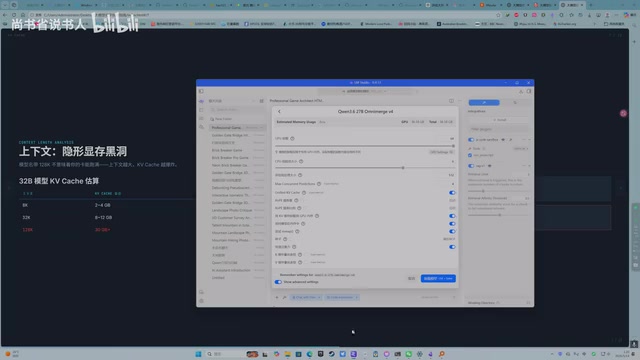Image resolution: width=640 pixels, height=360 pixels.
Task: Switch to the second tab in right panel
Action: click(515, 102)
